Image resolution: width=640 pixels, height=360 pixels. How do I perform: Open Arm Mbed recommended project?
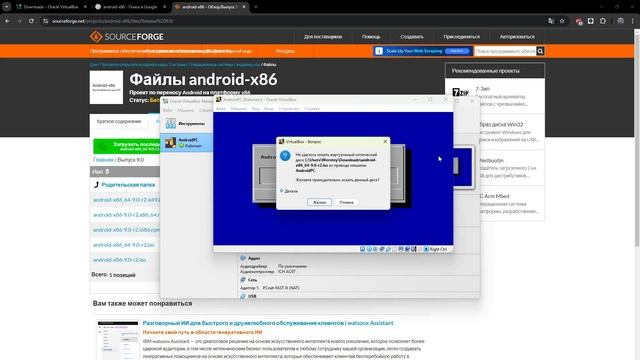(x=494, y=196)
